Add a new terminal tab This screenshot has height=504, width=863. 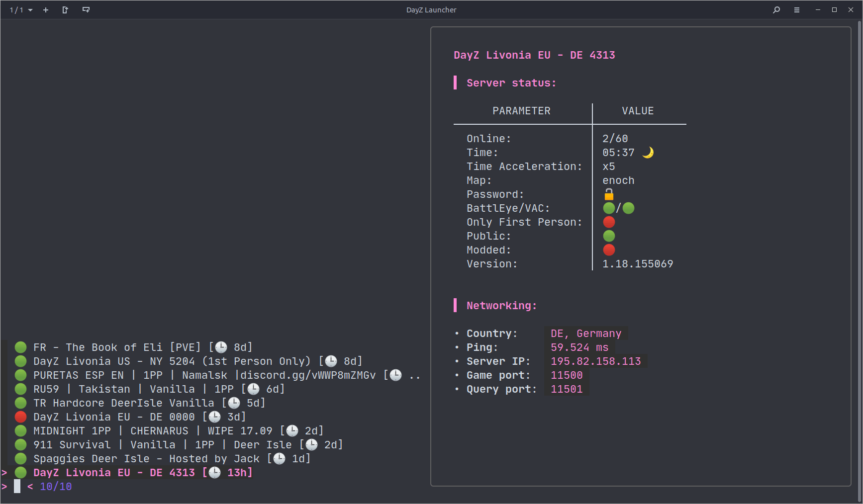[x=46, y=10]
